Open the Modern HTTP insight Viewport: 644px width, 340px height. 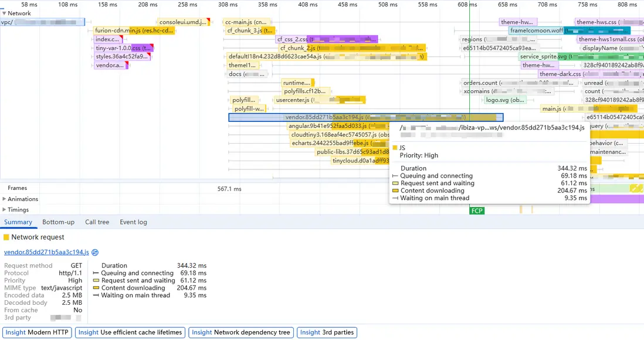tap(38, 332)
